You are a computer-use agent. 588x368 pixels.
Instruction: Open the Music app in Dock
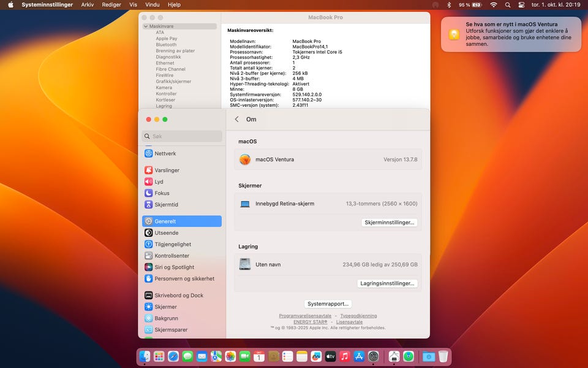pyautogui.click(x=345, y=356)
